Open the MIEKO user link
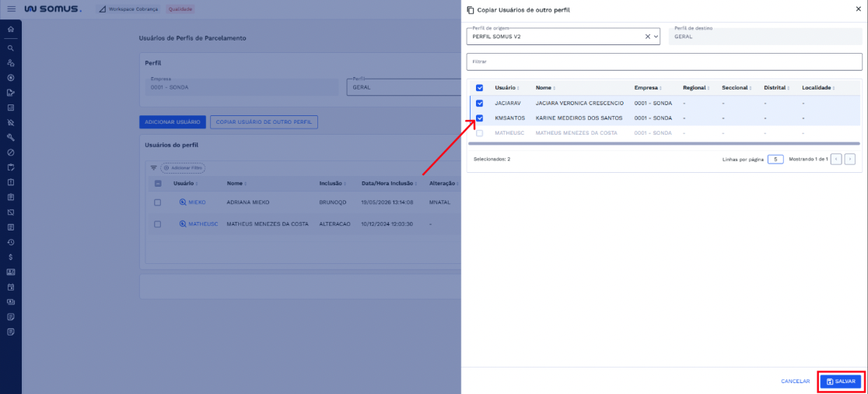Screen dimensions: 868x394 click(x=197, y=202)
